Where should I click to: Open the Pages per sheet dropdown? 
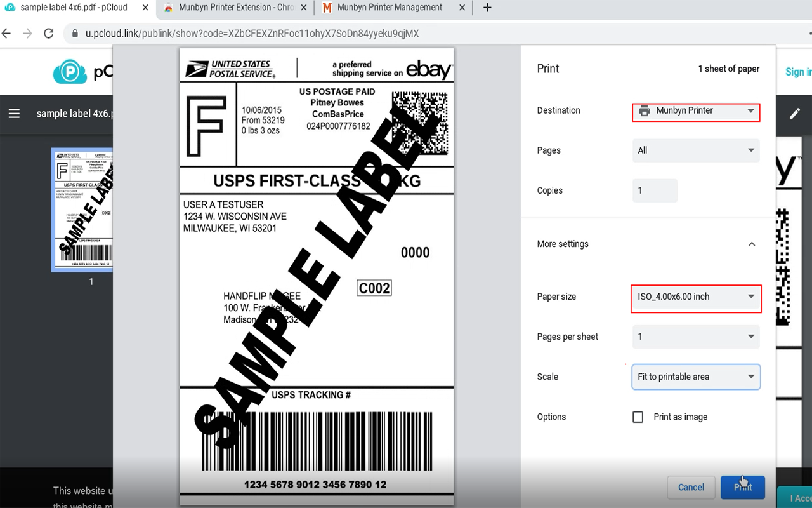tap(696, 337)
